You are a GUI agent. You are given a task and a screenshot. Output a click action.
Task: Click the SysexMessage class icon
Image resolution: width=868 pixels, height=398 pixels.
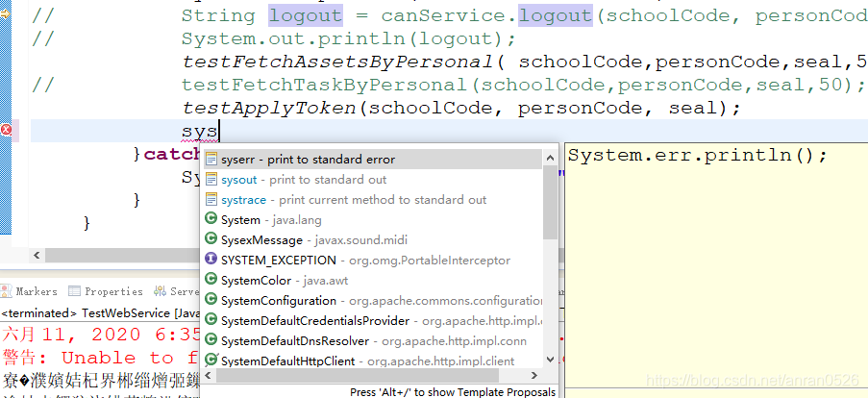click(211, 238)
